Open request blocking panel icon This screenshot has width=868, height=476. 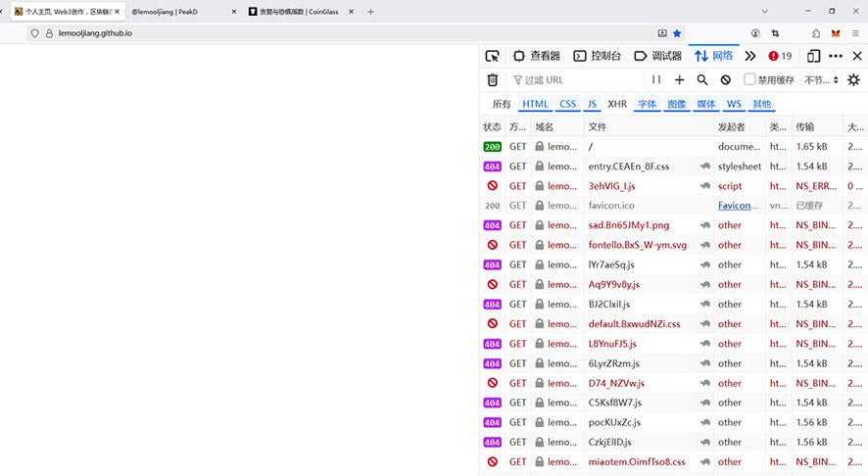[x=726, y=80]
